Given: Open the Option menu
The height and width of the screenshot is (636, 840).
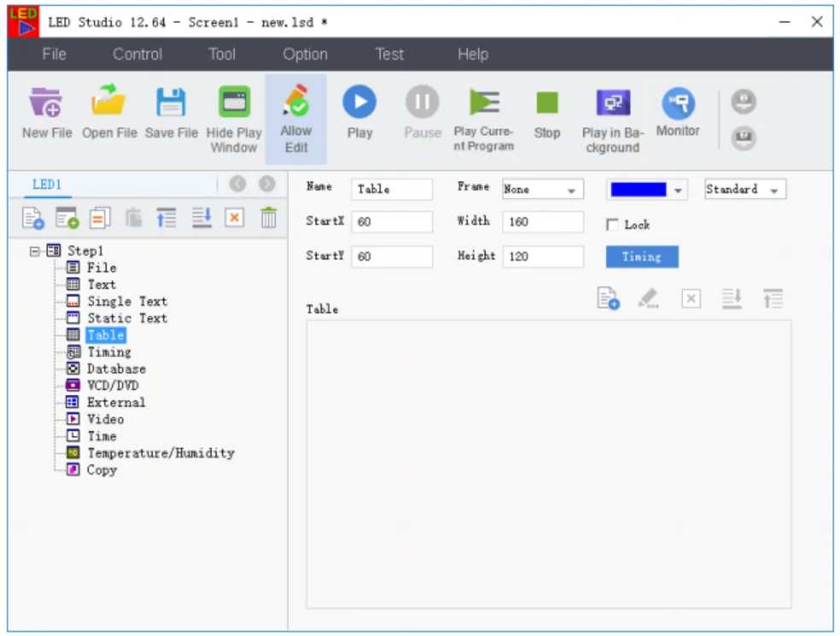Looking at the screenshot, I should tap(305, 54).
